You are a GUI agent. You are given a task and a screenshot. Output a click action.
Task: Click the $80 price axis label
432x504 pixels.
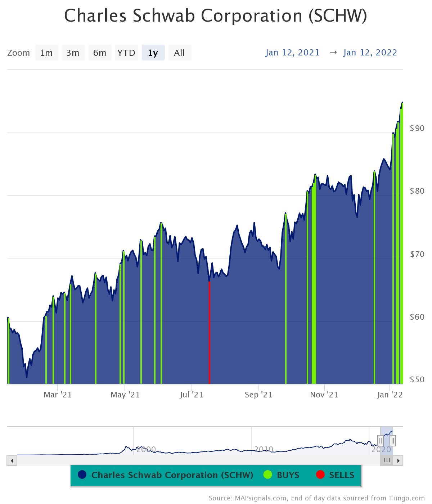point(417,191)
